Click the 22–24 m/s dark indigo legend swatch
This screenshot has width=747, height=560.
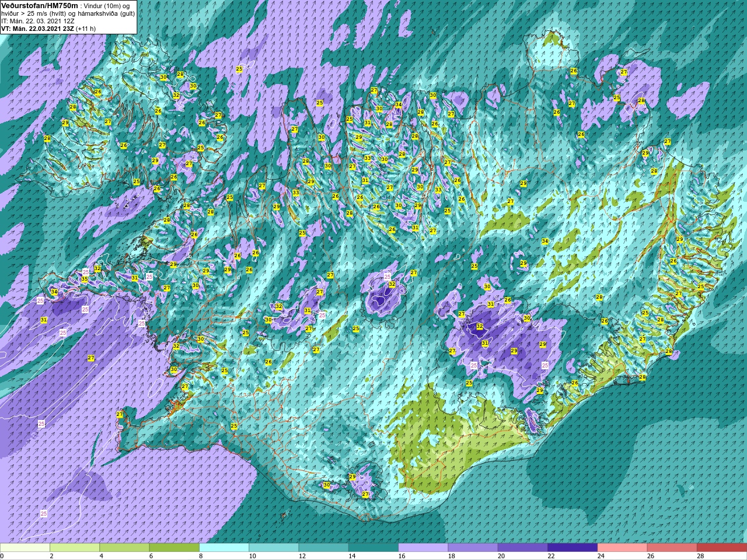coord(573,547)
